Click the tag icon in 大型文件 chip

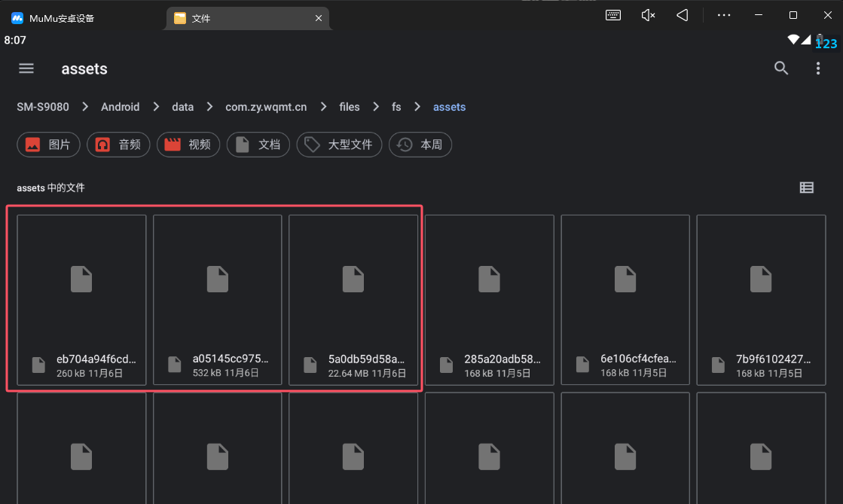point(312,144)
